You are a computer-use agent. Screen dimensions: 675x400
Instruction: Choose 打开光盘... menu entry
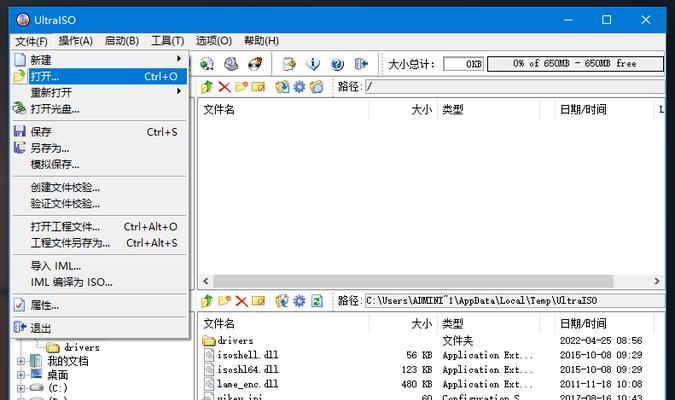(x=99, y=109)
